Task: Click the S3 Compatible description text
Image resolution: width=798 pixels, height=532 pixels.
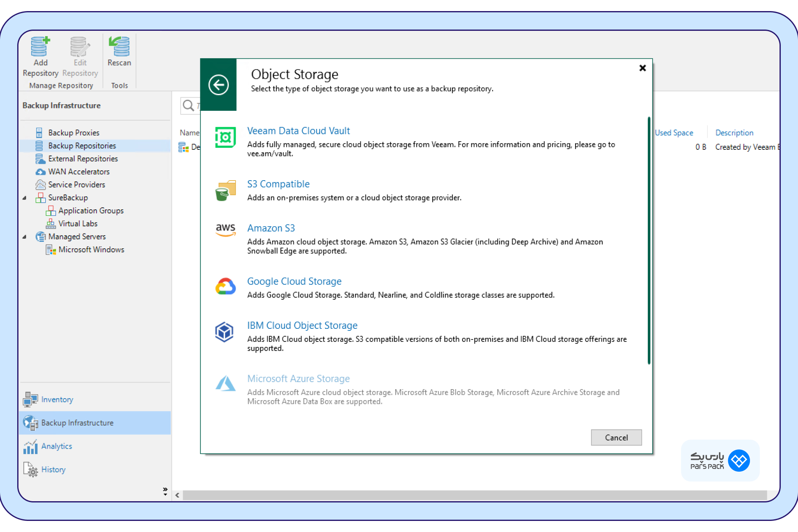Action: pyautogui.click(x=354, y=198)
